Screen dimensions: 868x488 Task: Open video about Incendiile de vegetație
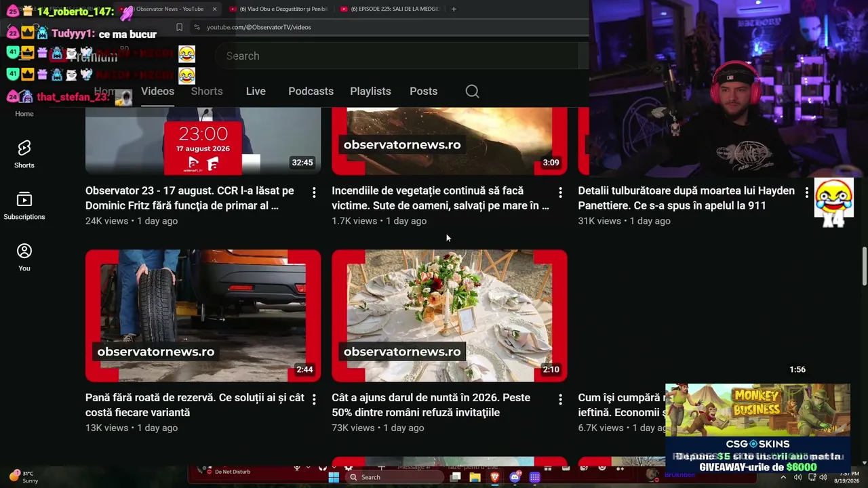pos(440,198)
